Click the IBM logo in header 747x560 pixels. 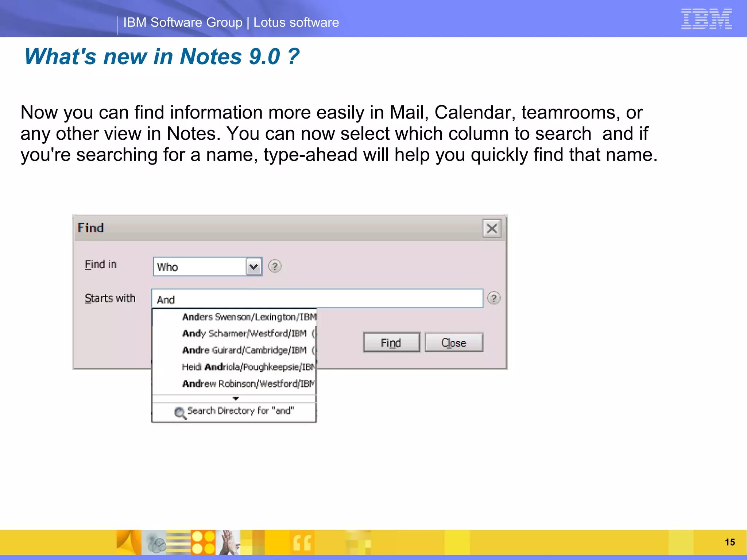[x=706, y=19]
